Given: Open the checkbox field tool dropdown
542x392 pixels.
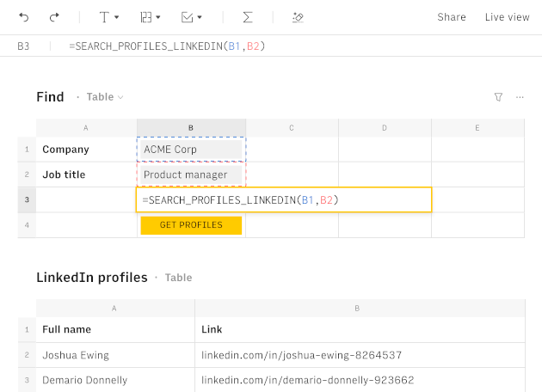Looking at the screenshot, I should click(191, 17).
